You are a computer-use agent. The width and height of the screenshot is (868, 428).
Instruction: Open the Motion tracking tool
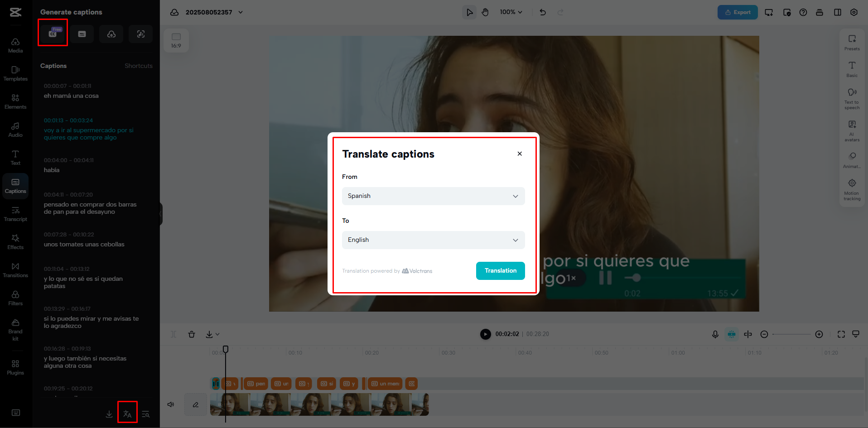pos(852,188)
